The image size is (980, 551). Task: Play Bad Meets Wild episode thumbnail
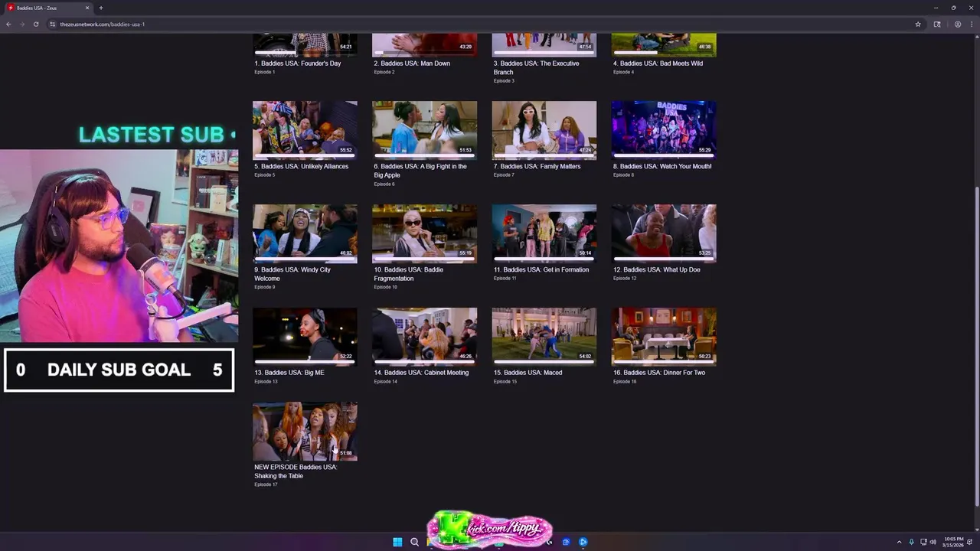click(x=664, y=44)
